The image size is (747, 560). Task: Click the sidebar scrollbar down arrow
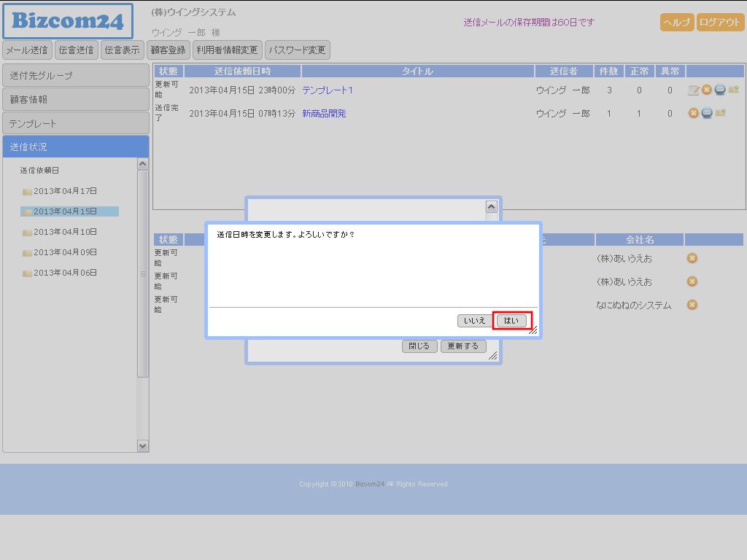click(143, 446)
